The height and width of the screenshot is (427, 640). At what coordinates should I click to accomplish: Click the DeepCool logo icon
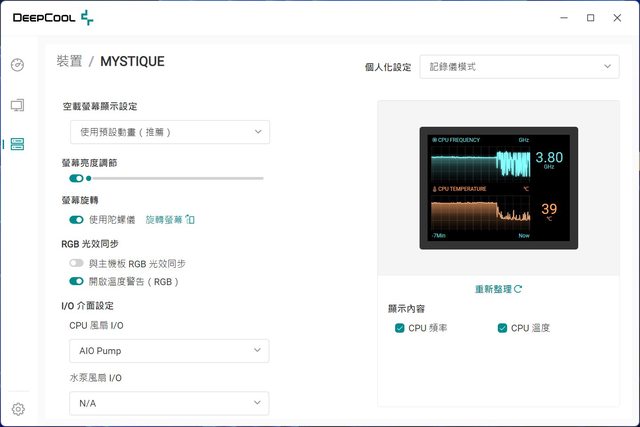tap(88, 17)
